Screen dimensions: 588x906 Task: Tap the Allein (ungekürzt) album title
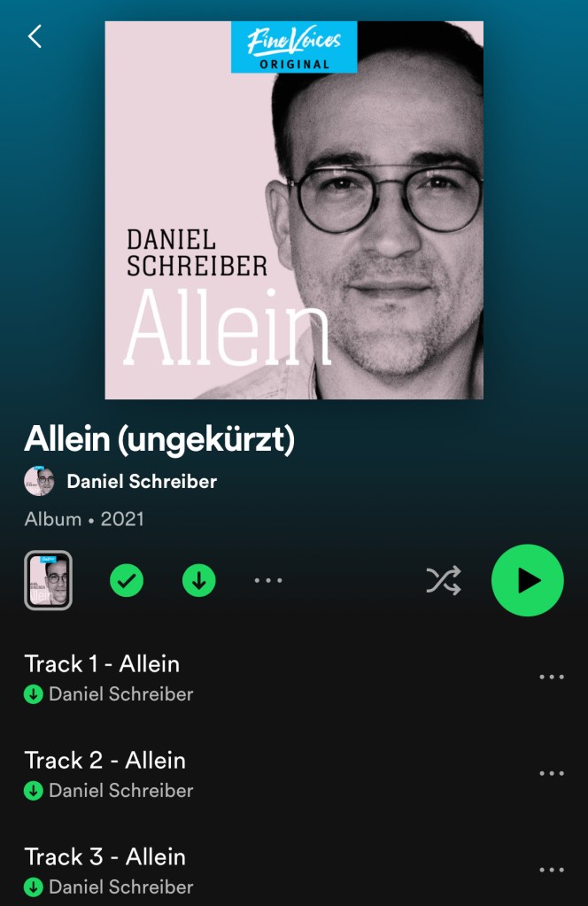click(159, 439)
